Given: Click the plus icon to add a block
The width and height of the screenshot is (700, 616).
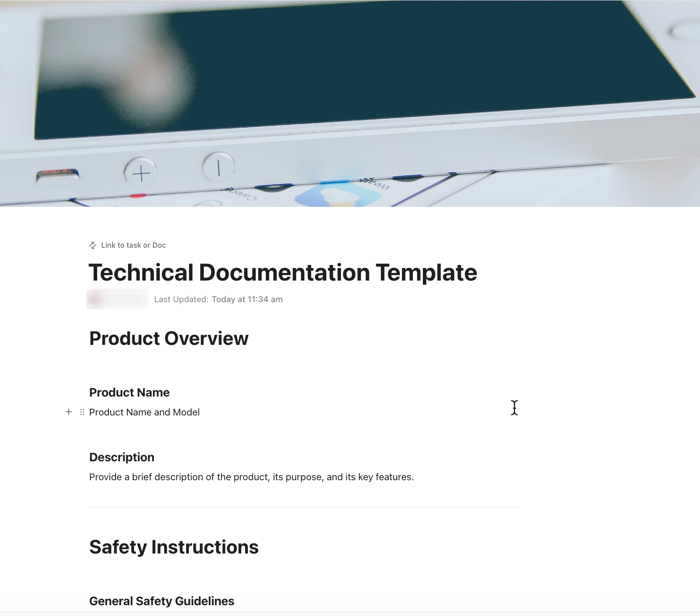Looking at the screenshot, I should (68, 411).
